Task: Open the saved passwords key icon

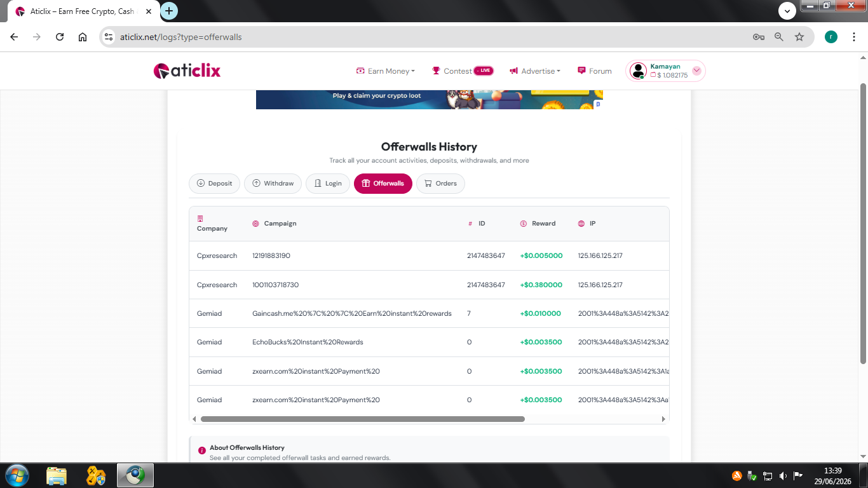Action: (759, 37)
